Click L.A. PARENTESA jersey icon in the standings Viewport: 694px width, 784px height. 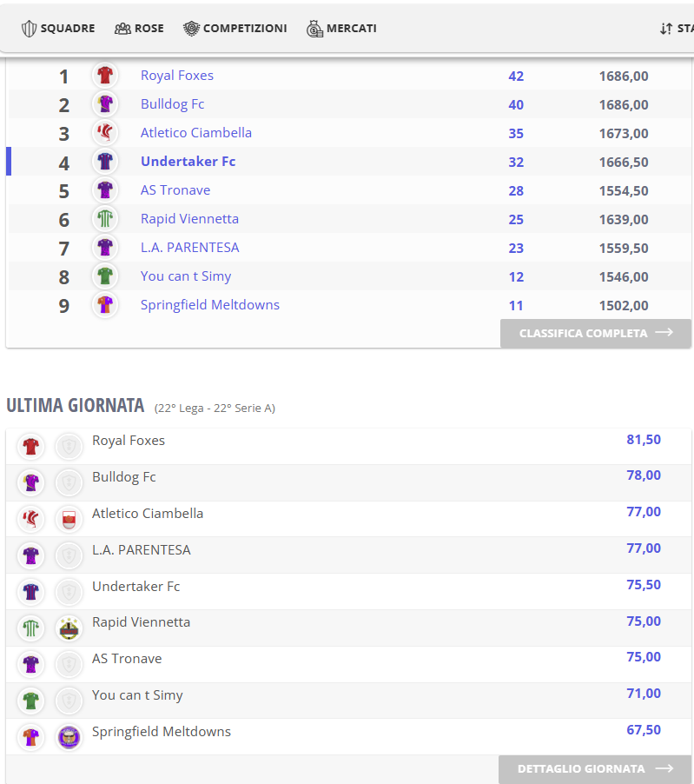[105, 248]
